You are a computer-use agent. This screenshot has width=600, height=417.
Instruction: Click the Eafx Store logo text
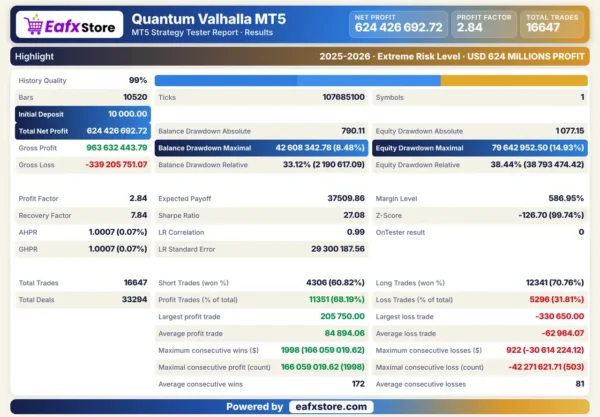click(x=80, y=27)
